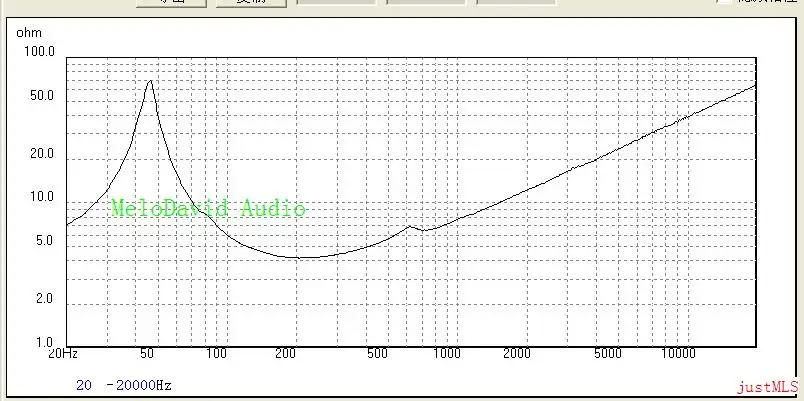This screenshot has height=401, width=804.
Task: Click the 20.0 ohm axis value
Action: click(x=42, y=153)
